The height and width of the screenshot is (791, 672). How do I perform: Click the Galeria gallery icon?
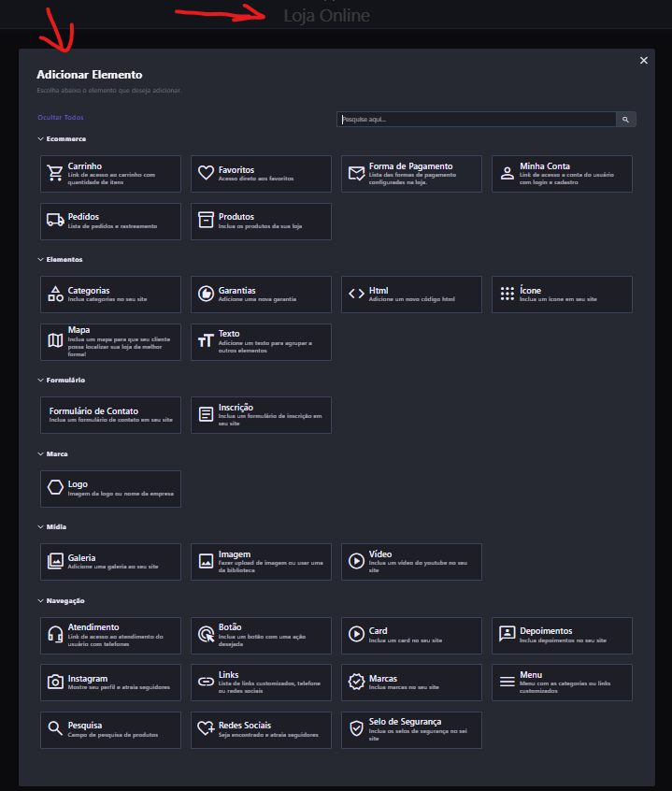(55, 561)
